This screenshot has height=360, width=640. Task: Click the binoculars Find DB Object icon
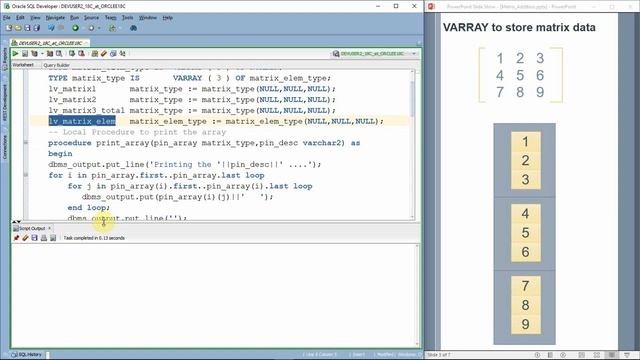tap(133, 28)
